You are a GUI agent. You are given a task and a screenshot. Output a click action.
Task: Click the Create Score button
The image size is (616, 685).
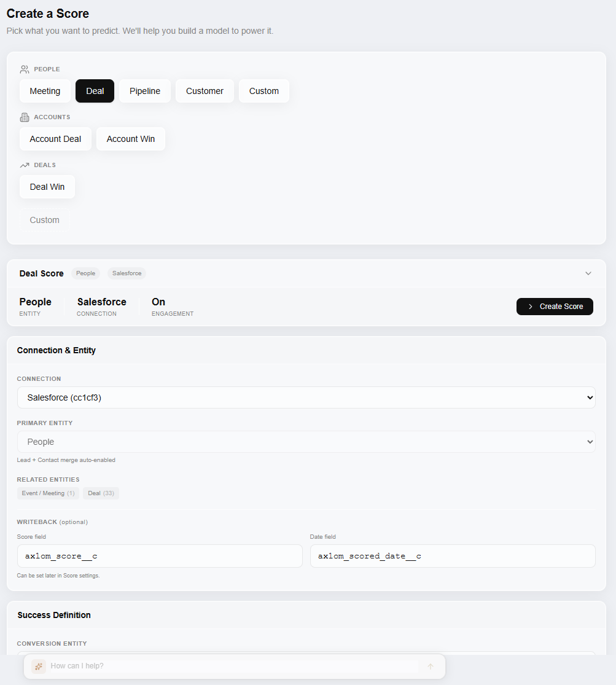pyautogui.click(x=555, y=306)
